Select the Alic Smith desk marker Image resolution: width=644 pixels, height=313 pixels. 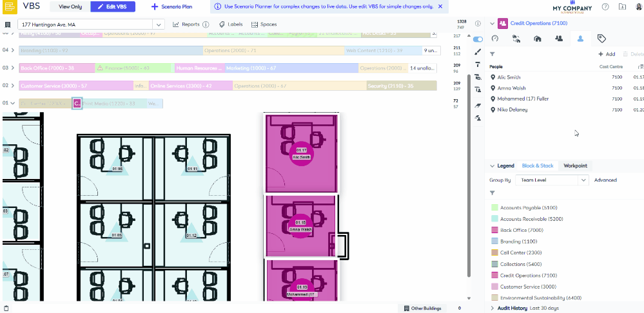[x=302, y=154]
